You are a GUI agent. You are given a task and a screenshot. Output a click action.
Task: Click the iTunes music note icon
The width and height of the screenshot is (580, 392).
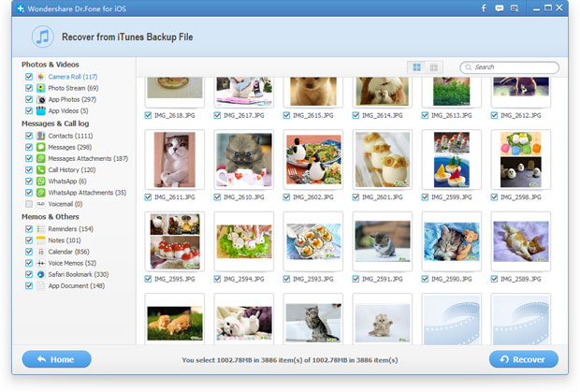pyautogui.click(x=43, y=37)
